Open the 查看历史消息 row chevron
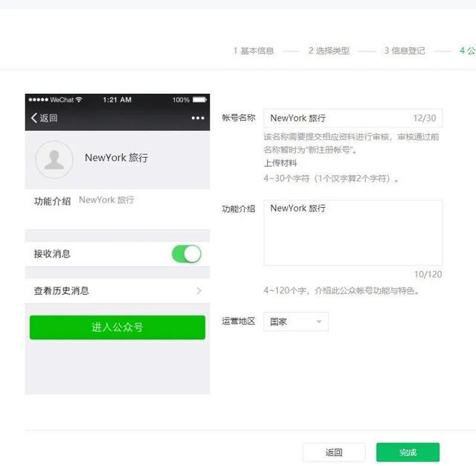 [x=199, y=291]
